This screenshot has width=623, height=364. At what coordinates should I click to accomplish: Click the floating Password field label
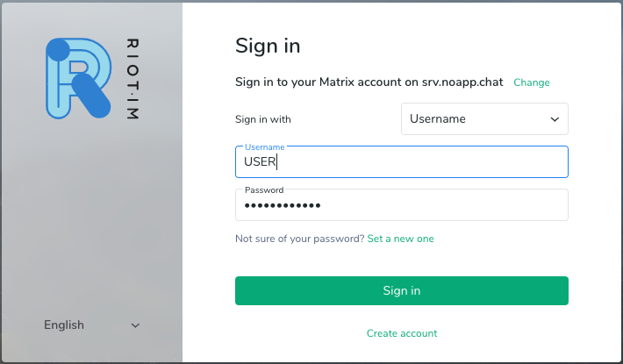click(264, 189)
